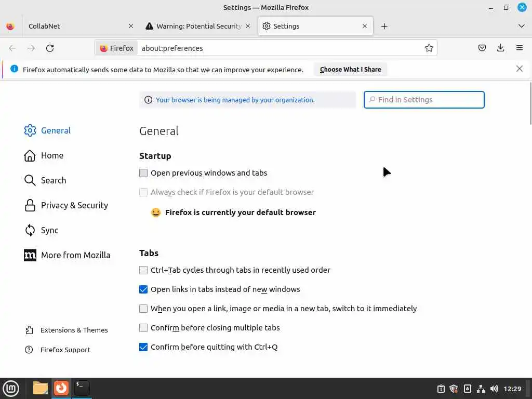Enable Confirm before closing multiple tabs
The height and width of the screenshot is (399, 532).
coord(143,328)
